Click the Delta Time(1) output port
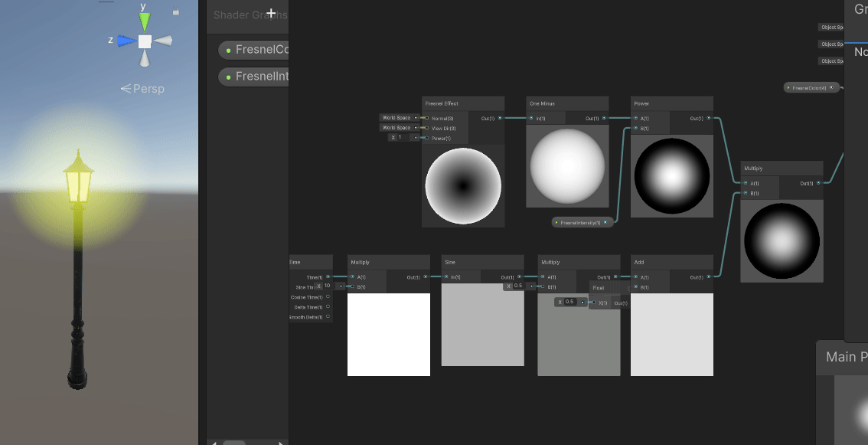The image size is (868, 445). click(328, 307)
